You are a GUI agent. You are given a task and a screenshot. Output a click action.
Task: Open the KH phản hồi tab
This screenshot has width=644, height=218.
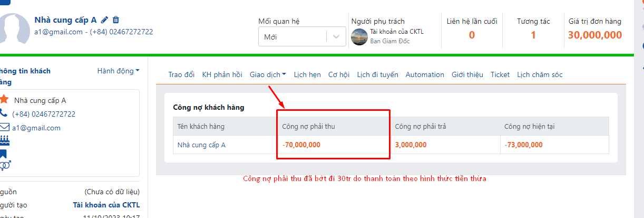[222, 74]
